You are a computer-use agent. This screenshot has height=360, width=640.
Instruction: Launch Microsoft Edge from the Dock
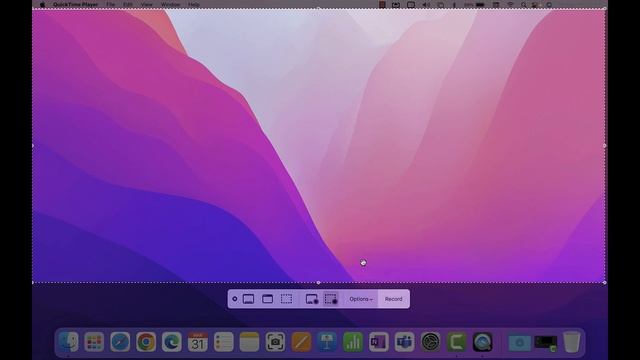tap(171, 342)
